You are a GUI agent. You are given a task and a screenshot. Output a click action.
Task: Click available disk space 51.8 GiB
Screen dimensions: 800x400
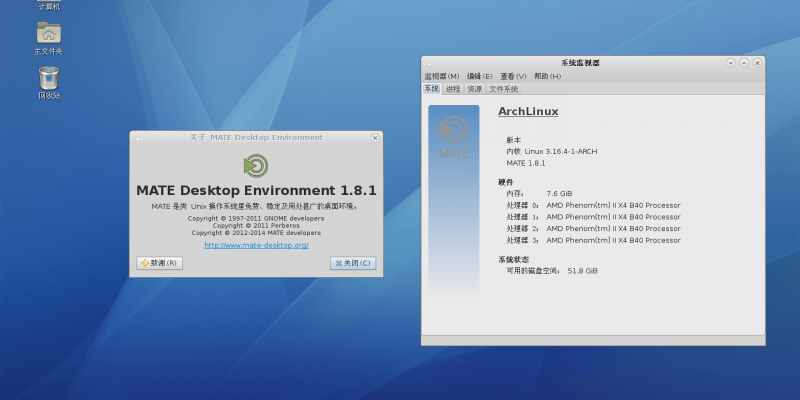(582, 271)
